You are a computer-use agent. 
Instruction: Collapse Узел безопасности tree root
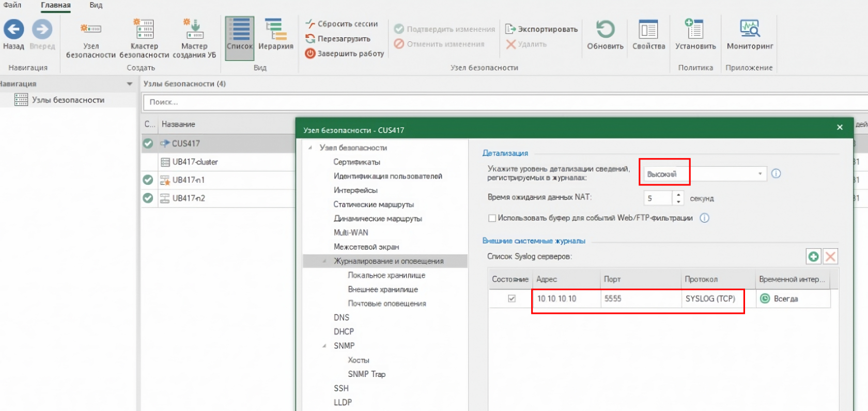[310, 148]
